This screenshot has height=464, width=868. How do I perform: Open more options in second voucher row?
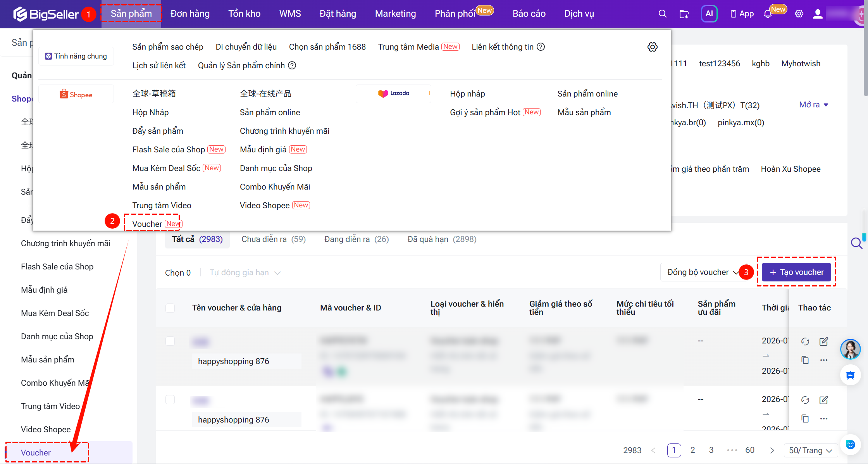point(824,419)
